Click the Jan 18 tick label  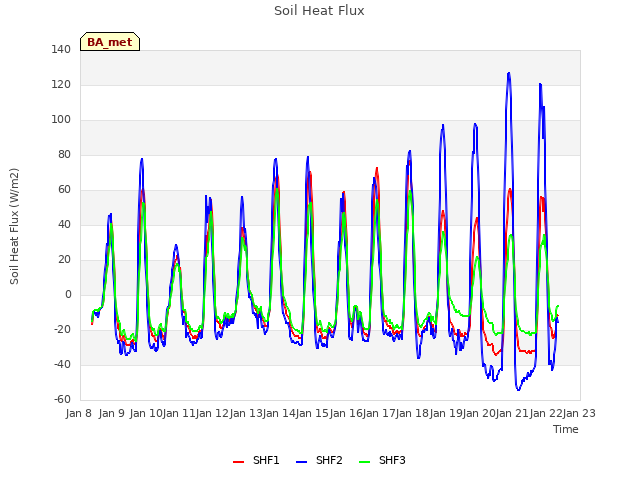coord(413,413)
